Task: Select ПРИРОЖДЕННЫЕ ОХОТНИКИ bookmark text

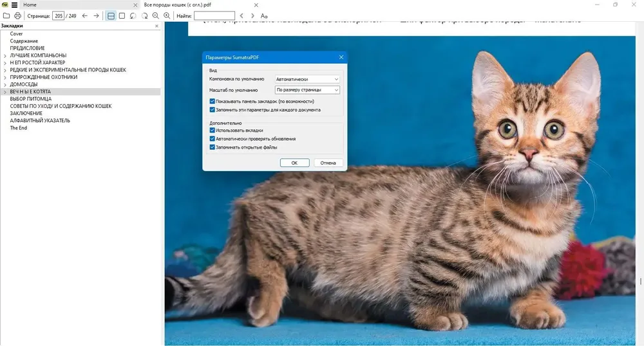Action: pyautogui.click(x=44, y=77)
